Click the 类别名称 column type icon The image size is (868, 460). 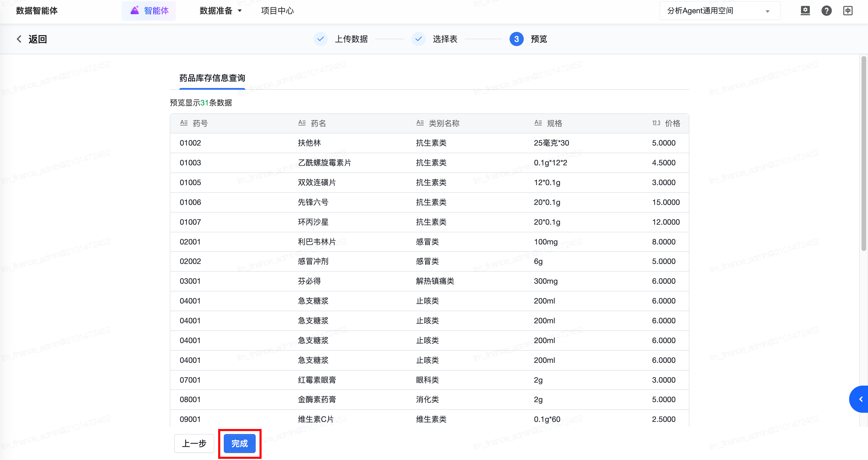[420, 123]
